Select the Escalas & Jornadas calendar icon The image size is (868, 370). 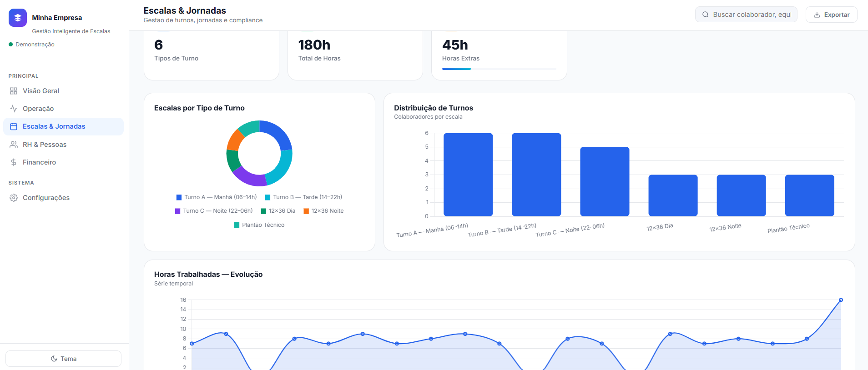[14, 126]
